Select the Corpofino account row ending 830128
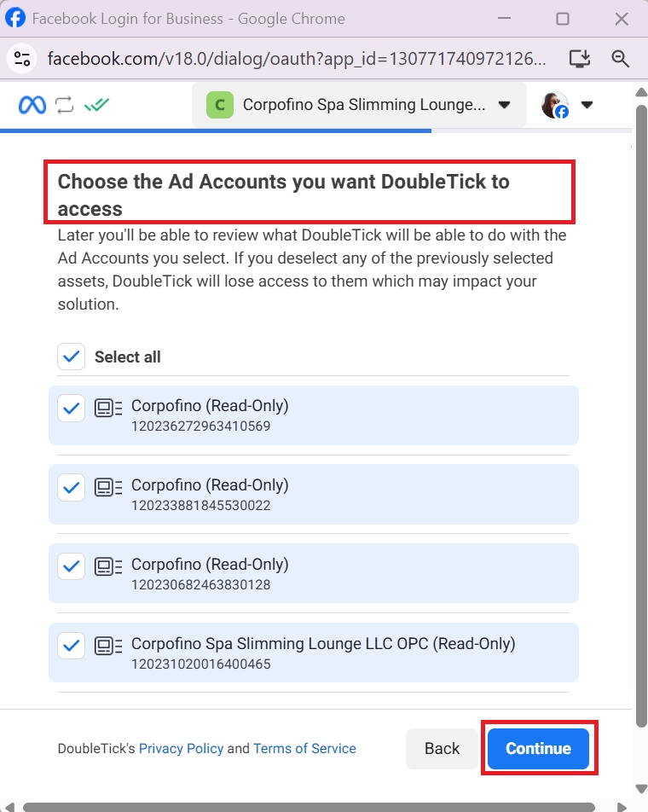This screenshot has width=648, height=812. coord(314,573)
